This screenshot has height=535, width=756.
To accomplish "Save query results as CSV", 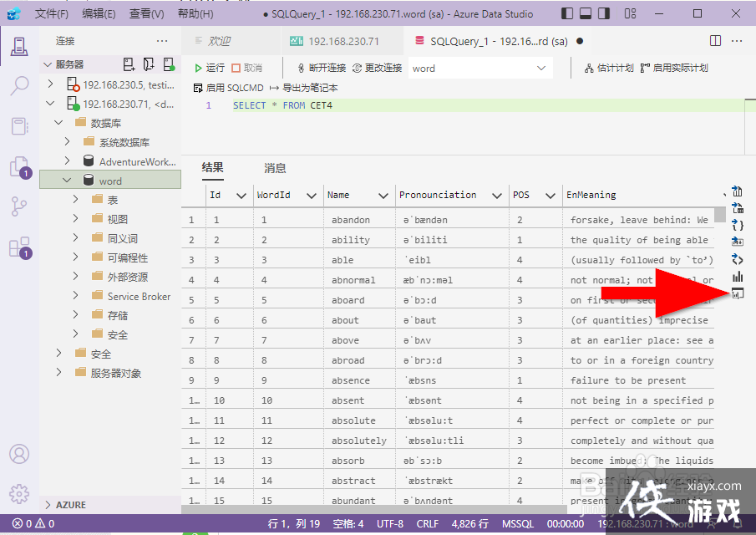I will (737, 191).
